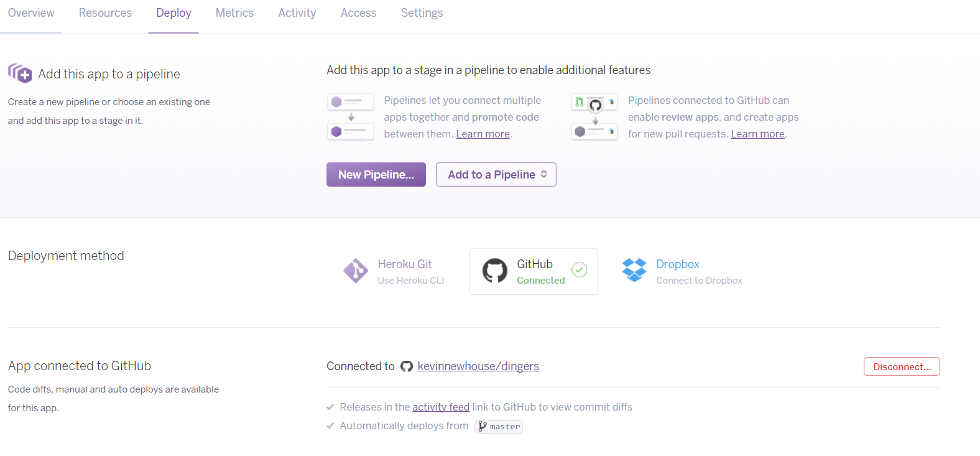Click the branch icon on the master badge
This screenshot has width=980, height=456.
483,426
